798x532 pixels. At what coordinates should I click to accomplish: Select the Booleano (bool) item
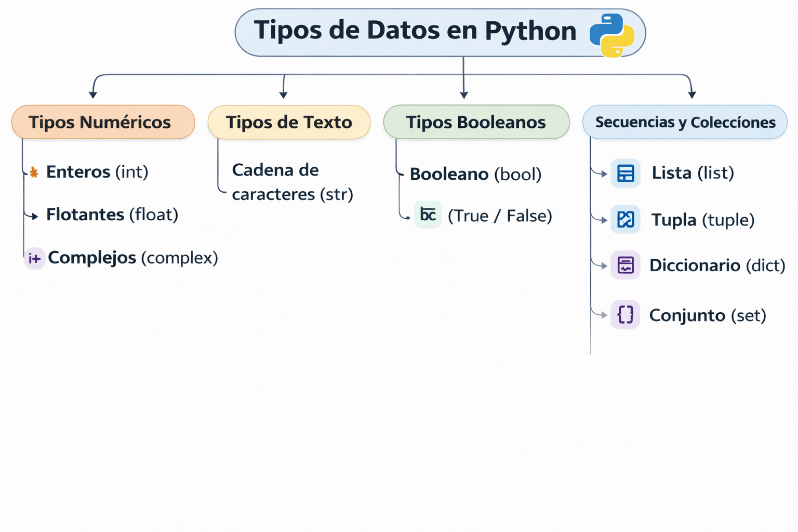point(475,174)
